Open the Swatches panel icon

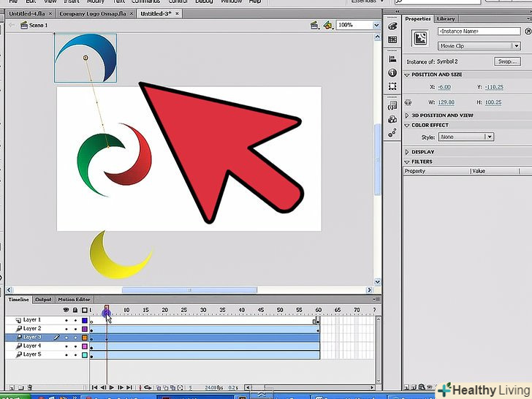[392, 39]
